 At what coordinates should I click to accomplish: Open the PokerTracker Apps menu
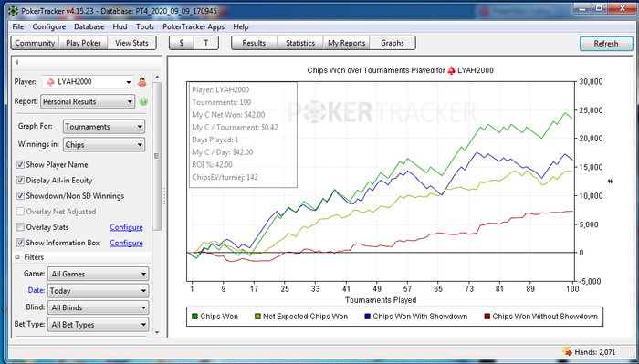click(x=194, y=26)
